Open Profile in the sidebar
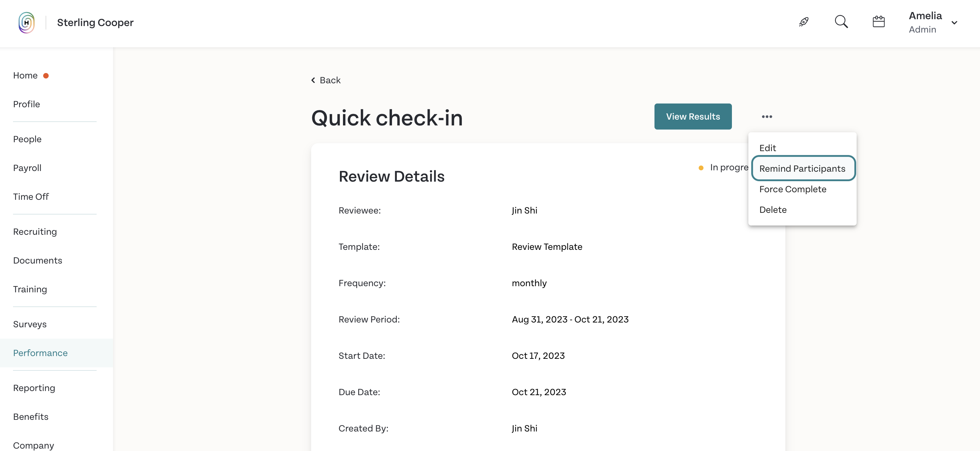Viewport: 980px width, 451px height. coord(26,104)
